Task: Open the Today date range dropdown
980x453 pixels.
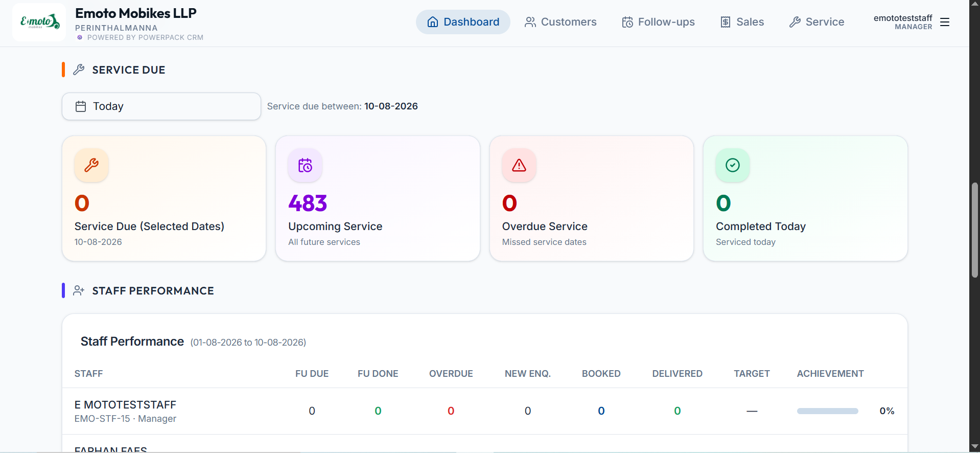Action: (x=161, y=106)
